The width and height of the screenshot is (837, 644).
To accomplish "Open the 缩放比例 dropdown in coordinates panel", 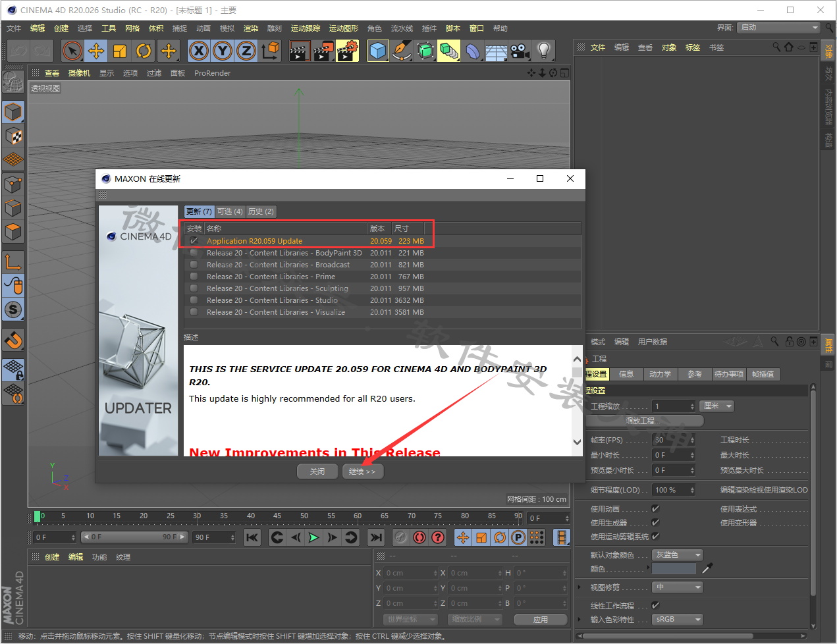I will tap(474, 620).
